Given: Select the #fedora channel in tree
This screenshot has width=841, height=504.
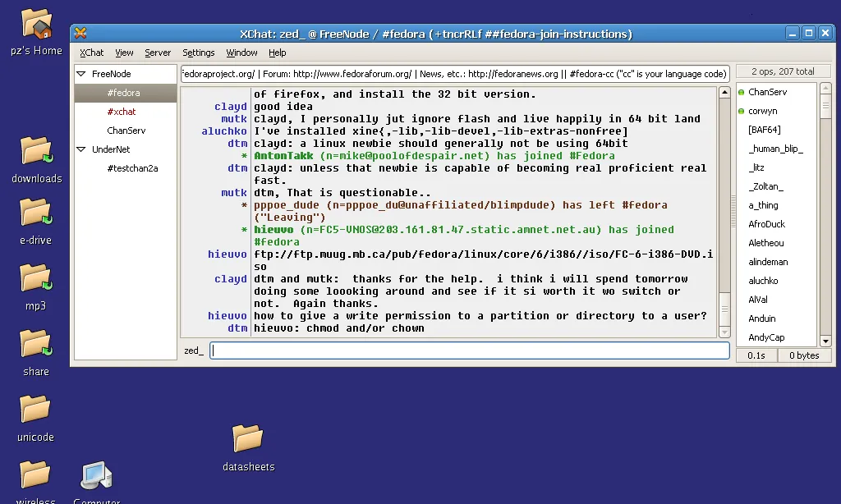Looking at the screenshot, I should [x=126, y=93].
